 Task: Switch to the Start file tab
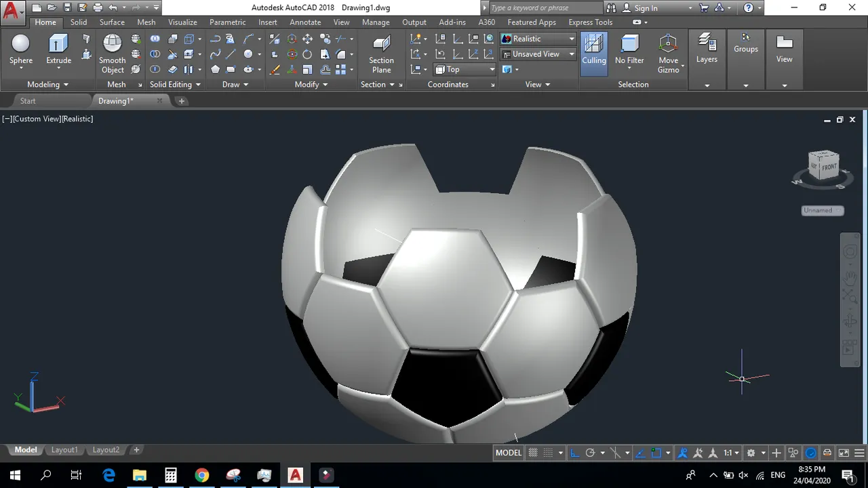pos(28,101)
